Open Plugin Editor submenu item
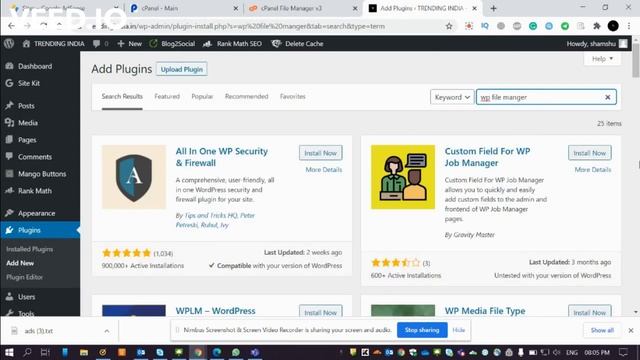Viewport: 640px width, 360px height. (24, 277)
